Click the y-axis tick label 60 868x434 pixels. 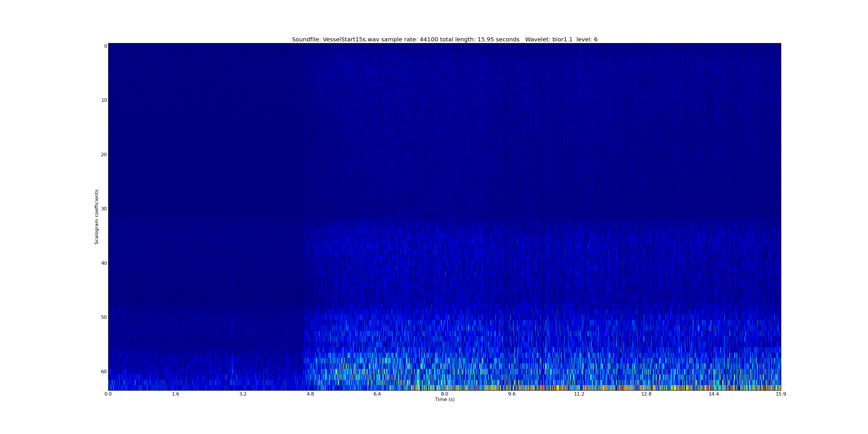(x=104, y=372)
